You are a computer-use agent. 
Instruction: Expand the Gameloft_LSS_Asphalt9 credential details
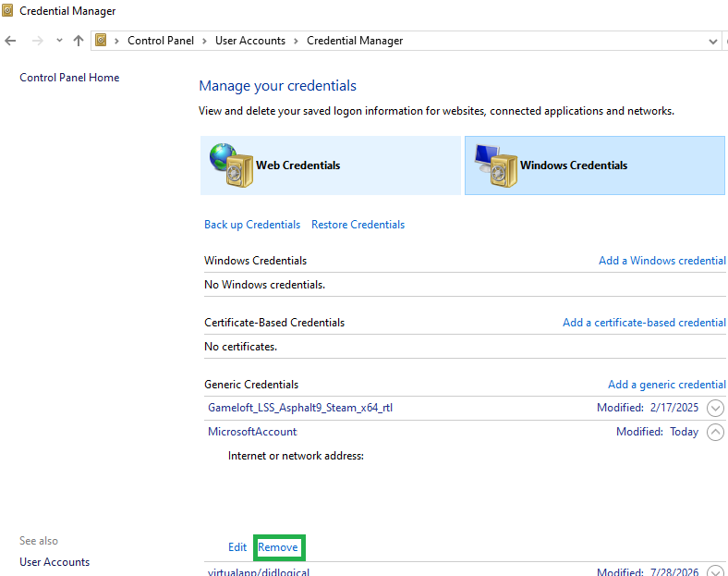(715, 408)
